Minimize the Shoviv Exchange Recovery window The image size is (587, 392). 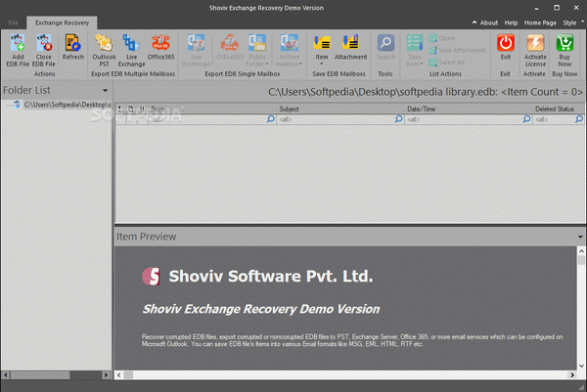click(536, 8)
